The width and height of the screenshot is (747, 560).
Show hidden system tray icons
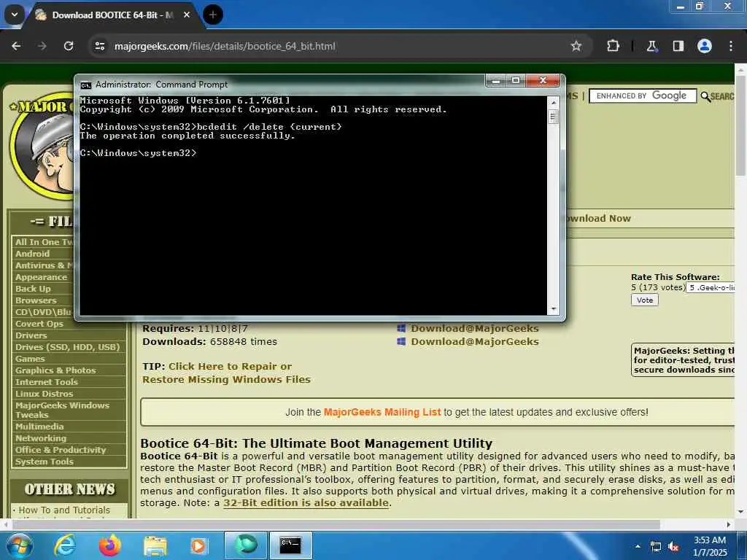(x=638, y=546)
